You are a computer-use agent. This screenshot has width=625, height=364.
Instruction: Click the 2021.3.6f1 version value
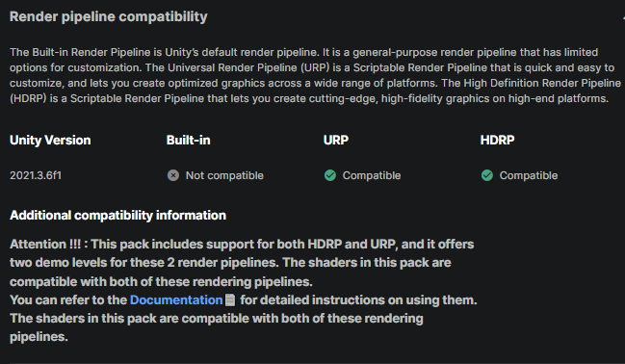pos(36,175)
